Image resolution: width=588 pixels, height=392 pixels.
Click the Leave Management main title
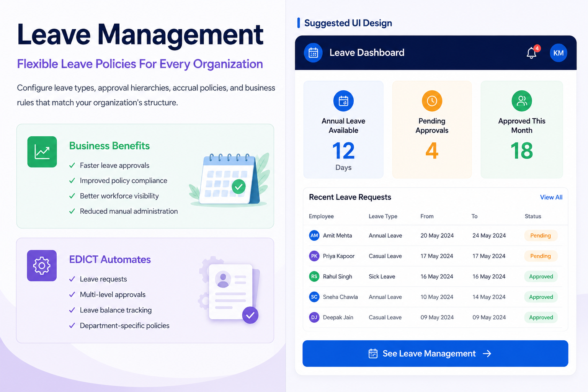click(140, 34)
